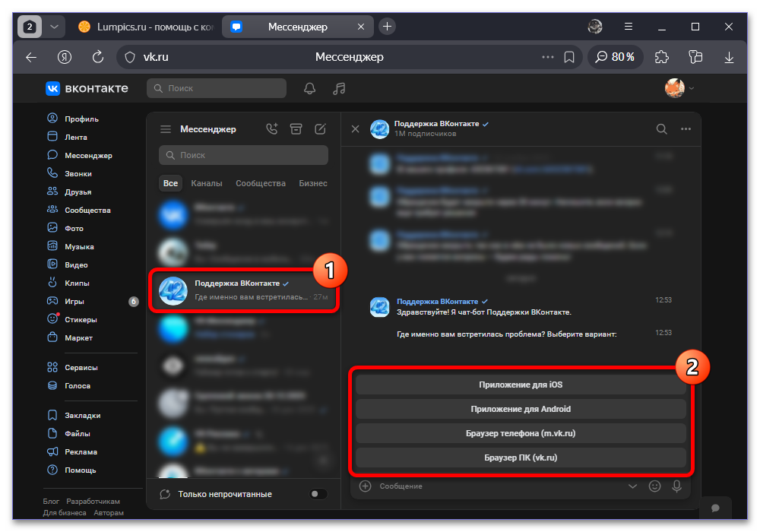Open the tab group counter showing 2

click(30, 27)
